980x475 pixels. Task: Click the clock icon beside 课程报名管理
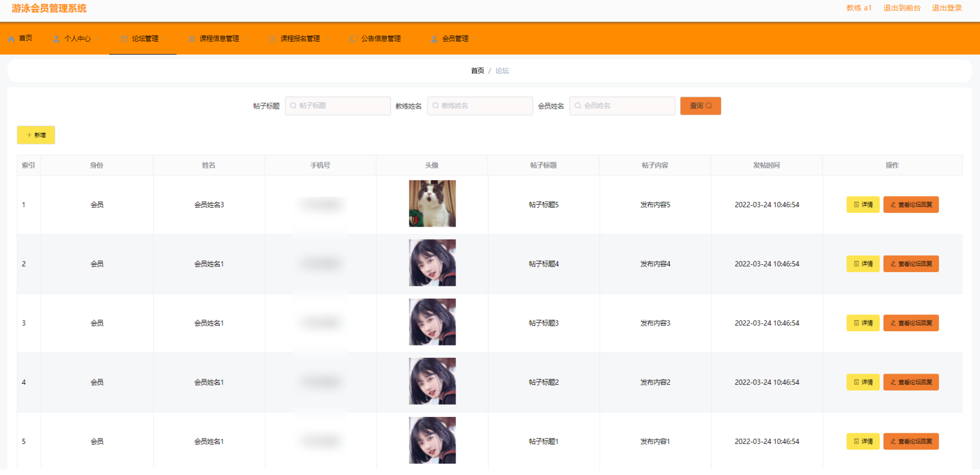(273, 39)
